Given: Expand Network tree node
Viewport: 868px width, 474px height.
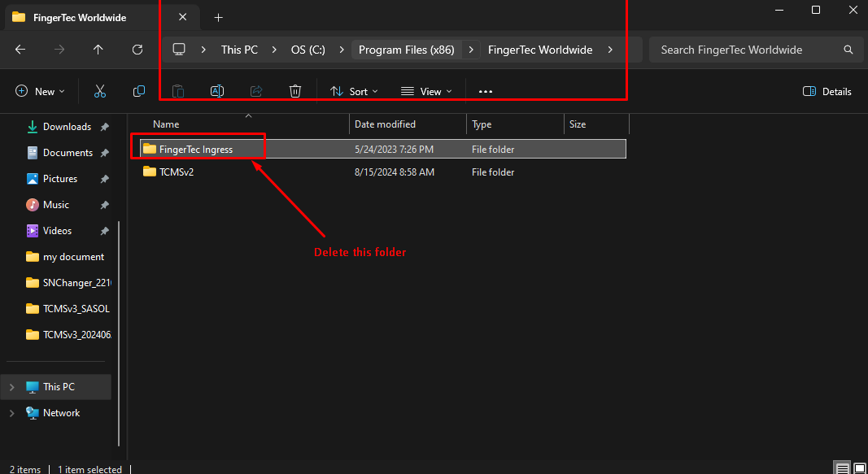Looking at the screenshot, I should tap(12, 413).
